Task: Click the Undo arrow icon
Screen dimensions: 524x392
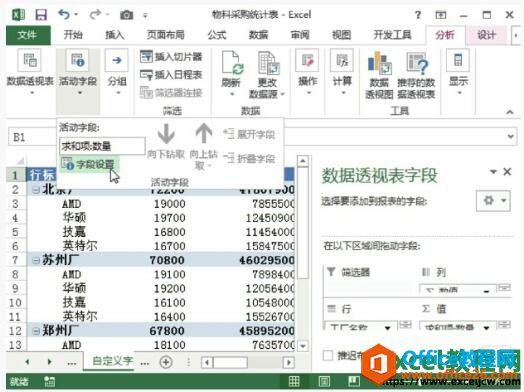Action: (x=63, y=14)
